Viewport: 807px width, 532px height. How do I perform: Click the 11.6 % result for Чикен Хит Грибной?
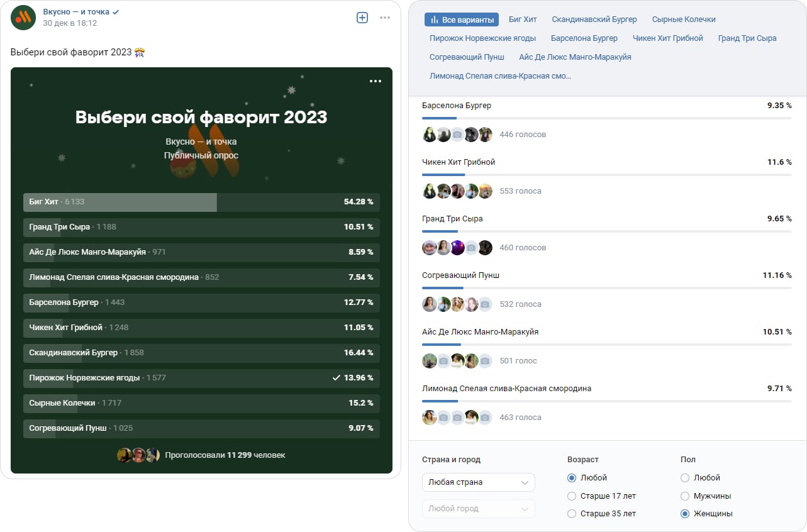779,162
